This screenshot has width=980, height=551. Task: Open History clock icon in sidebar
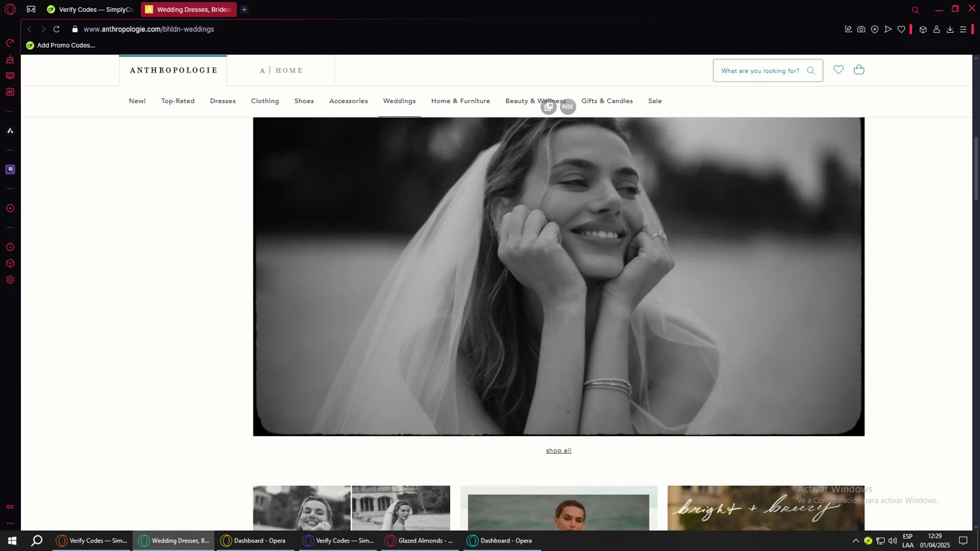(10, 247)
